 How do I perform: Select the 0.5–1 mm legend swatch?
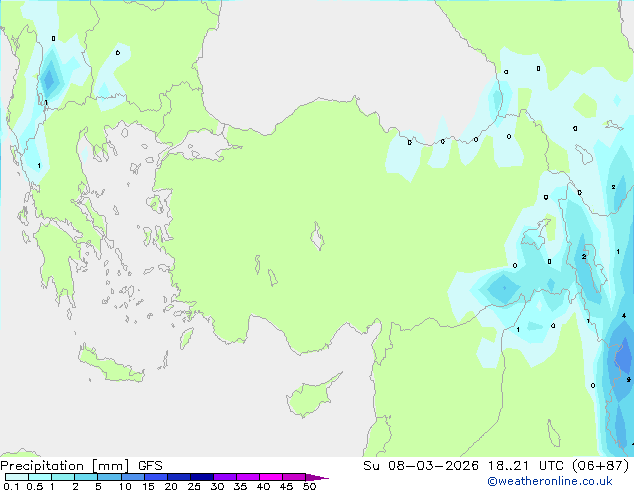(x=40, y=477)
